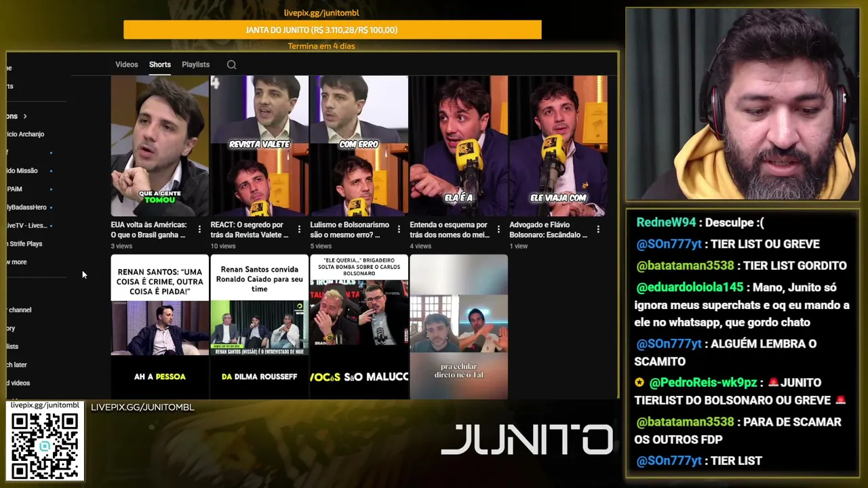Viewport: 868px width, 488px height.
Task: Click the 'Termina em 4 dias' text
Action: pyautogui.click(x=321, y=46)
